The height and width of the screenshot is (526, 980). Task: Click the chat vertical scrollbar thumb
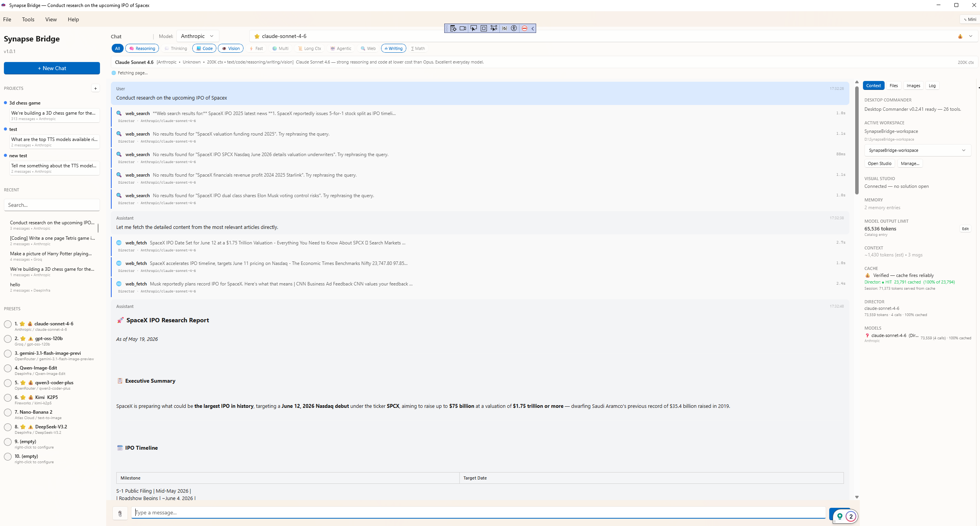point(857,139)
